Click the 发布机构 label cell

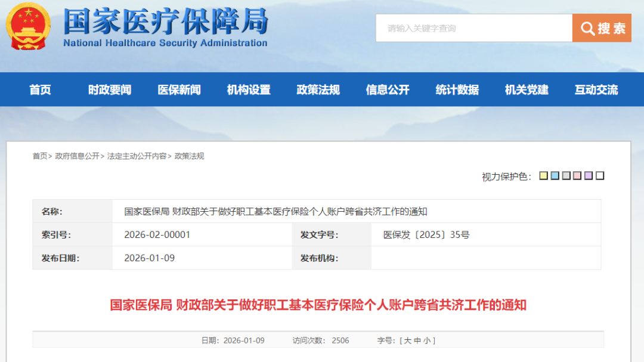click(x=332, y=258)
